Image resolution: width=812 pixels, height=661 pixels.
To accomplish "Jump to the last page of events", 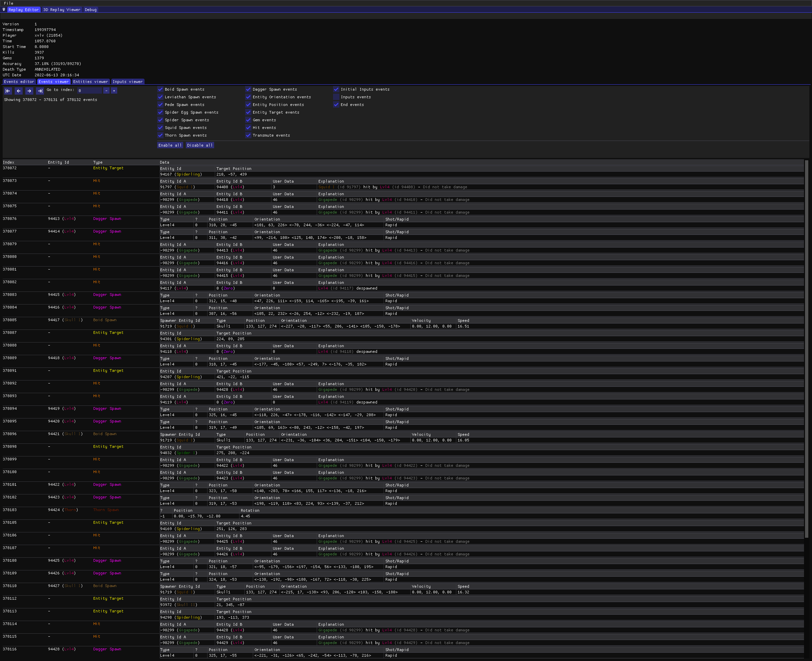I will coord(40,91).
